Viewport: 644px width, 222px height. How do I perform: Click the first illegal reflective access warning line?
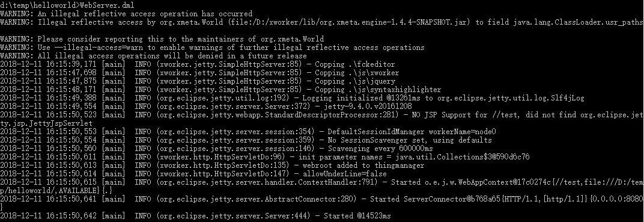(x=126, y=14)
